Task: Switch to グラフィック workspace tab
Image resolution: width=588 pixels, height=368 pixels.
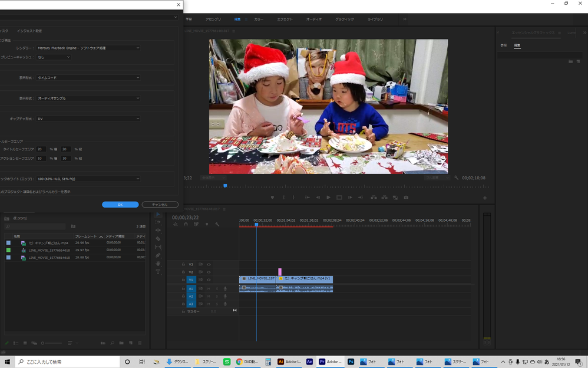Action: click(344, 19)
